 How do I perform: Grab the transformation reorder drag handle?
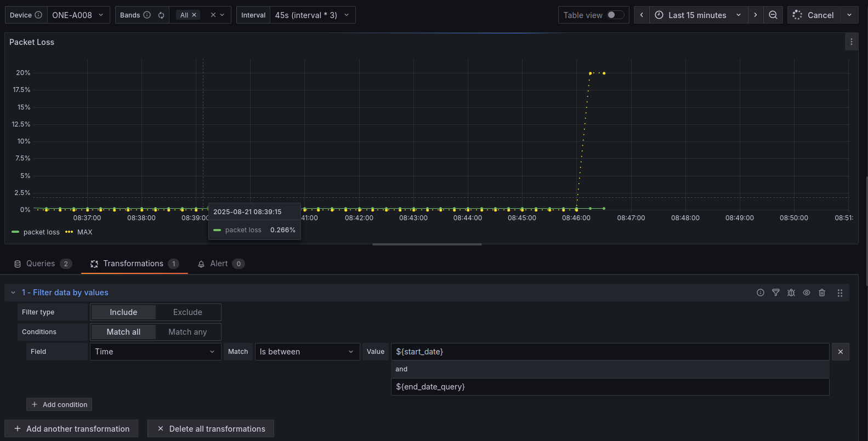(840, 293)
